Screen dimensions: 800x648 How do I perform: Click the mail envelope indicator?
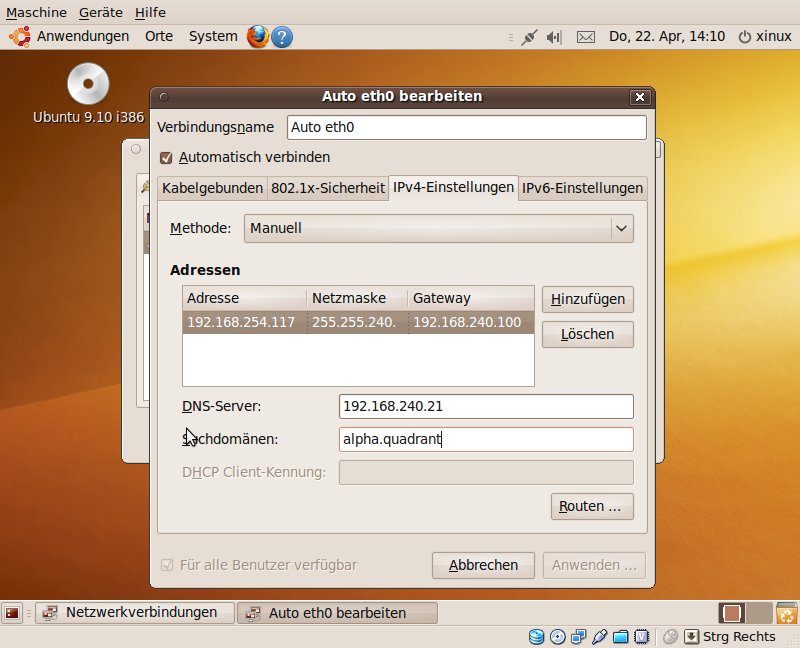click(x=586, y=36)
